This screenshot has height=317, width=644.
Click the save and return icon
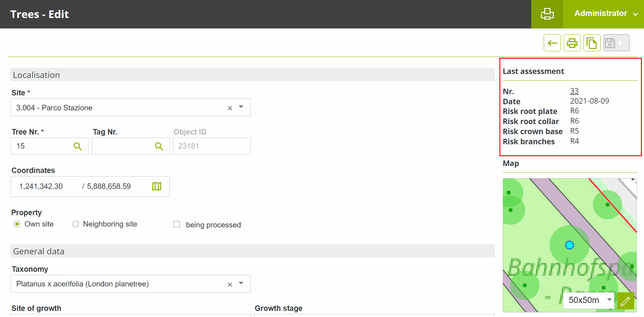tap(616, 43)
